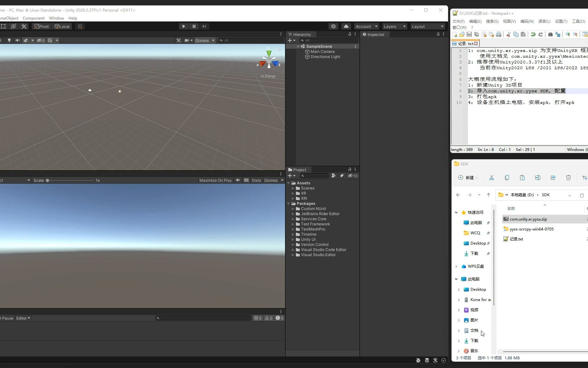
Task: Click the 新建 button in Explorer
Action: [x=468, y=178]
